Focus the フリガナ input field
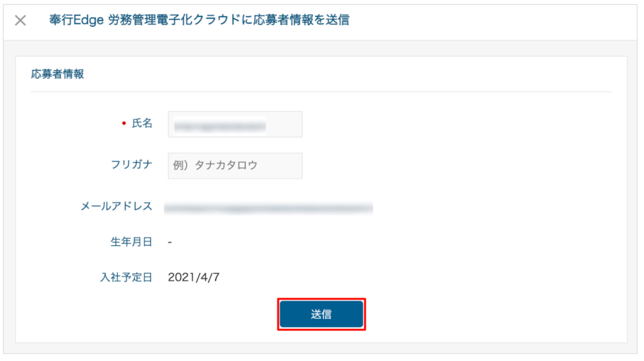644x361 pixels. [235, 166]
